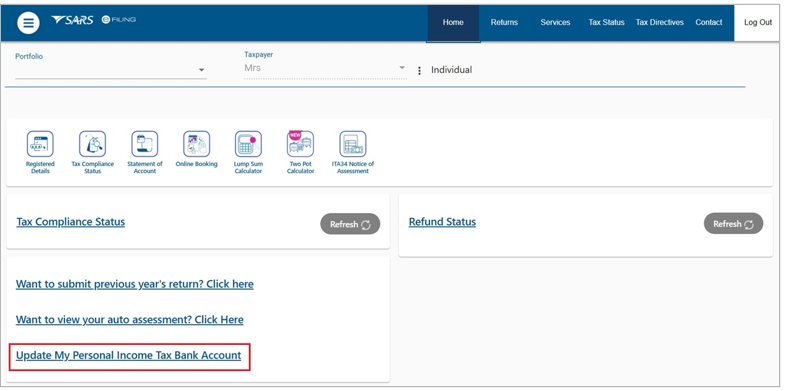Screen dimensions: 787x391
Task: Click 'Want to submit previous year's return' link
Action: [x=135, y=284]
